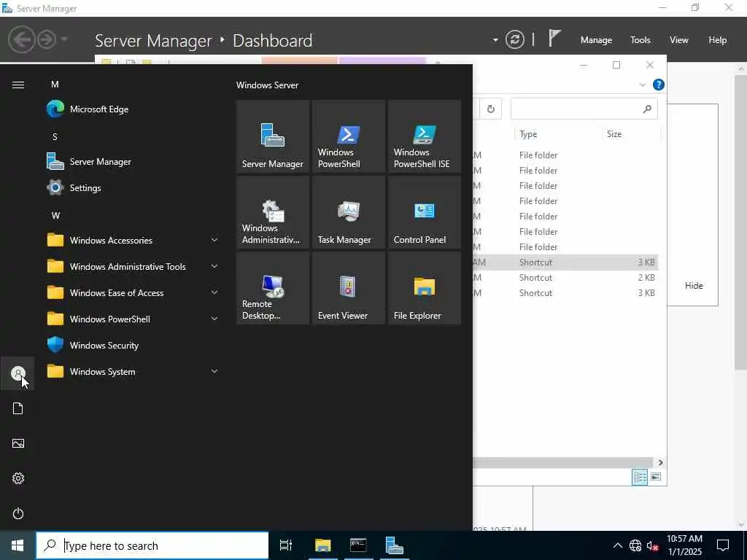
Task: Open network icon in system tray
Action: click(635, 545)
